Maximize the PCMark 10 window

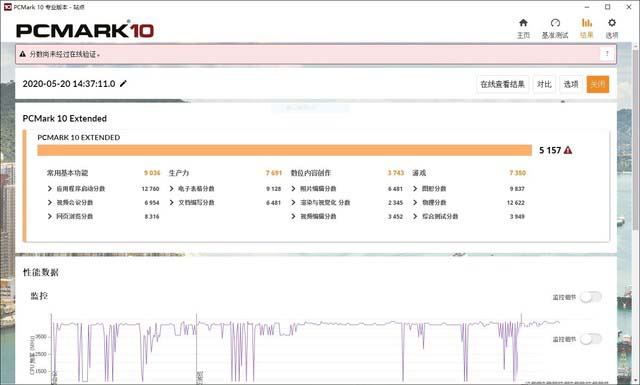point(607,7)
